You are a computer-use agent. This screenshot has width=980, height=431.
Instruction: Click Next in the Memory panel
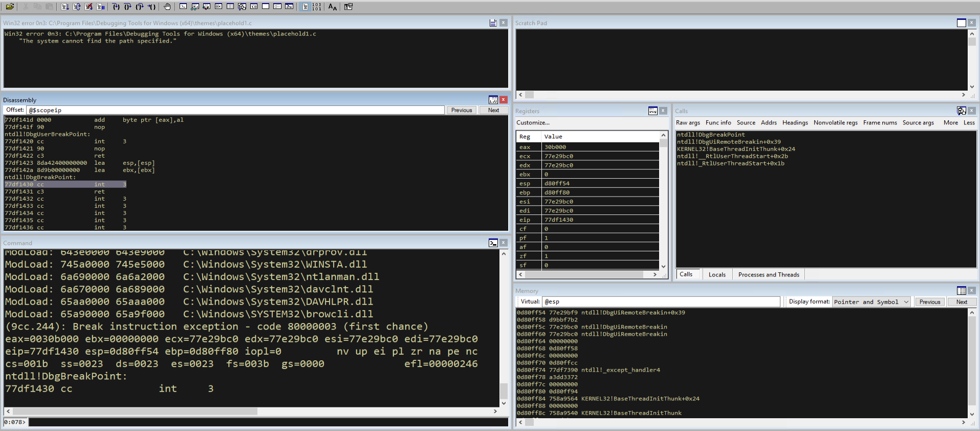click(x=962, y=302)
